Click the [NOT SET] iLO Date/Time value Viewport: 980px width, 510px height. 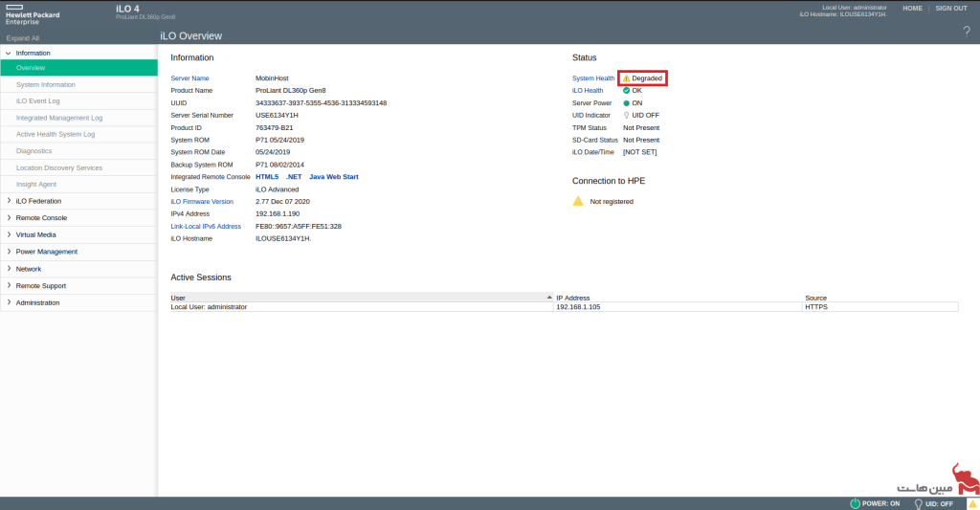click(639, 152)
